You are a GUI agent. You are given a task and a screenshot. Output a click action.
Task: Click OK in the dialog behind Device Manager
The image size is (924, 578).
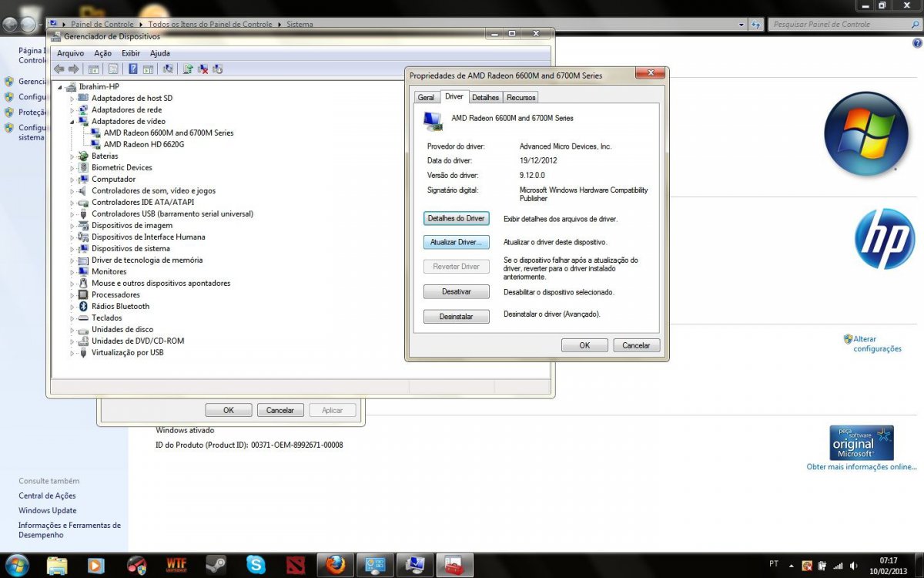point(229,410)
